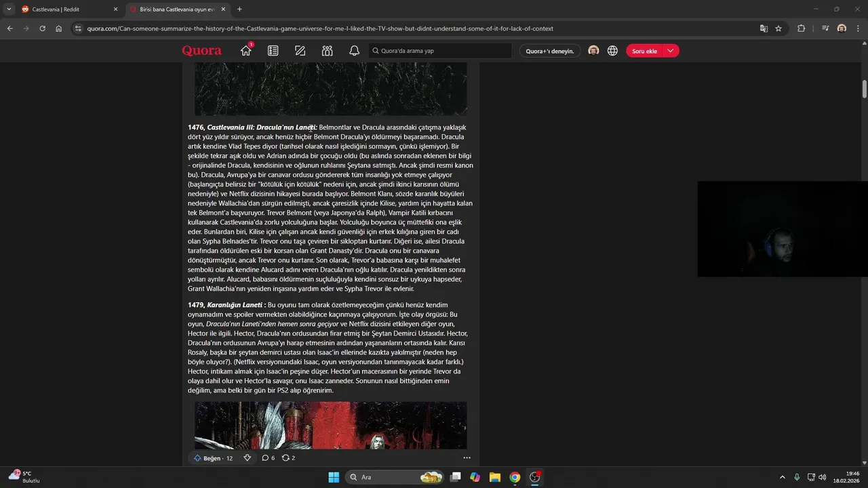Click the page vertical scrollbar thumb
The width and height of the screenshot is (868, 488).
click(865, 89)
